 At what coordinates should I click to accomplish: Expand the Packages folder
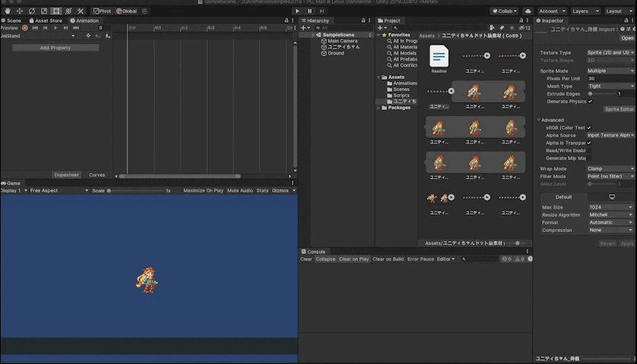[378, 108]
